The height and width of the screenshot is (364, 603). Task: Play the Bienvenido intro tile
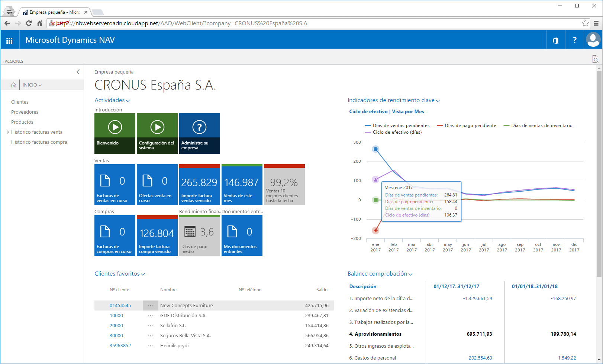point(115,134)
